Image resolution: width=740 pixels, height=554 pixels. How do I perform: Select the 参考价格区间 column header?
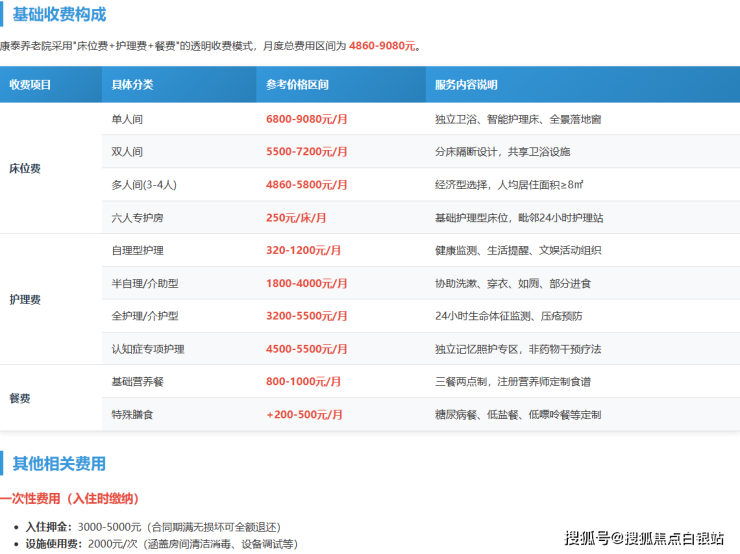[297, 85]
